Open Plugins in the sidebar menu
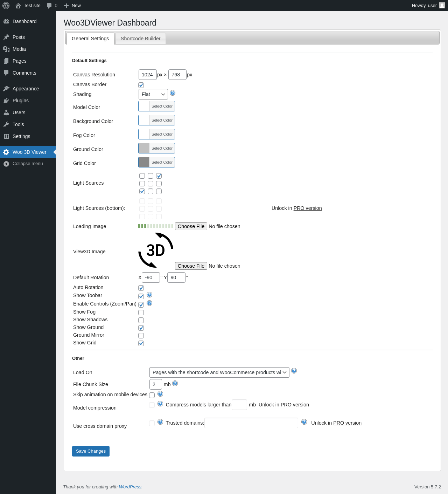Screen dimensions: 448x494 (21, 101)
